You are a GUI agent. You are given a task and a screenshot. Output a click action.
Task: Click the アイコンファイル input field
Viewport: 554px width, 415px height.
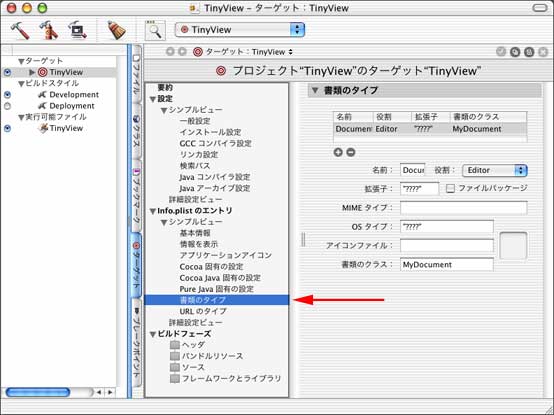tap(447, 245)
